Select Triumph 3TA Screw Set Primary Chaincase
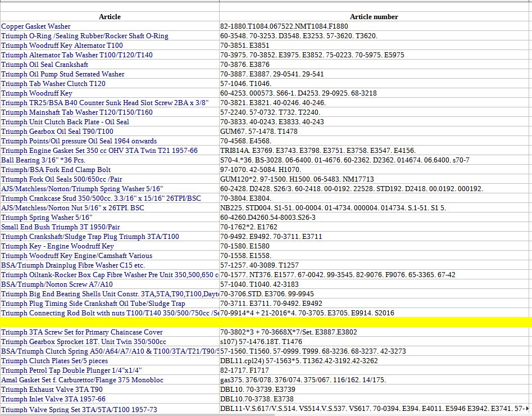This screenshot has height=416, width=532. [110, 332]
